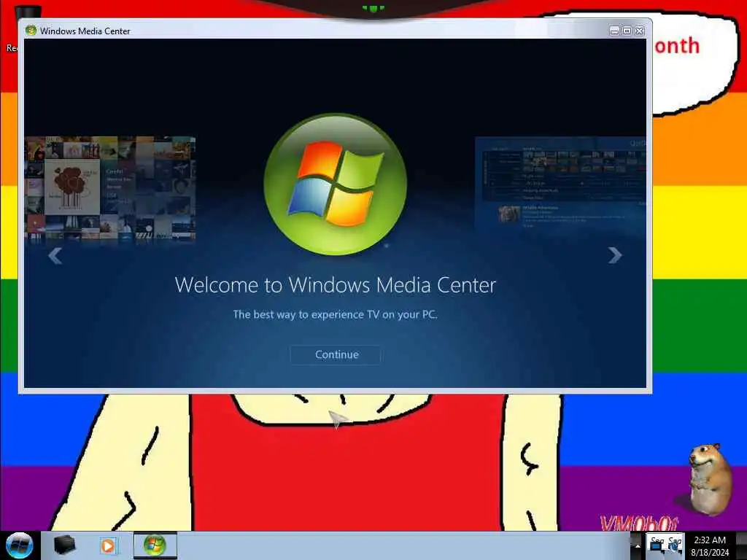The image size is (747, 560).
Task: Show hidden system tray icons arrow
Action: [638, 546]
